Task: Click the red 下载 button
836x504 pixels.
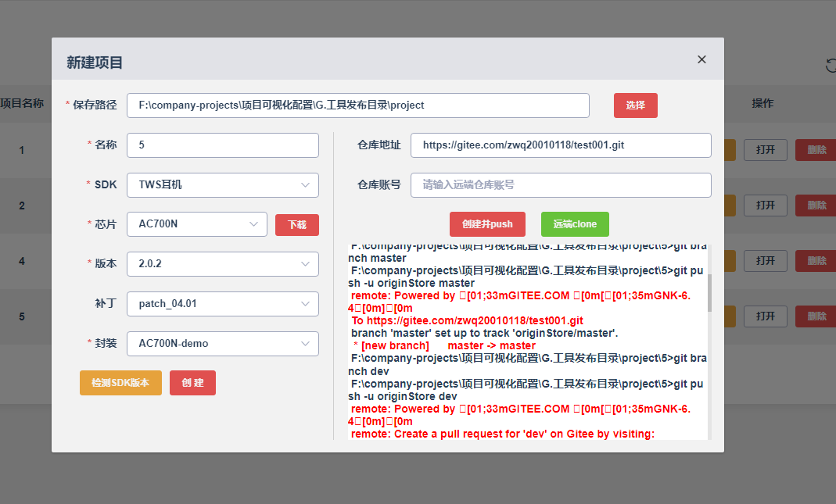Action: [297, 225]
